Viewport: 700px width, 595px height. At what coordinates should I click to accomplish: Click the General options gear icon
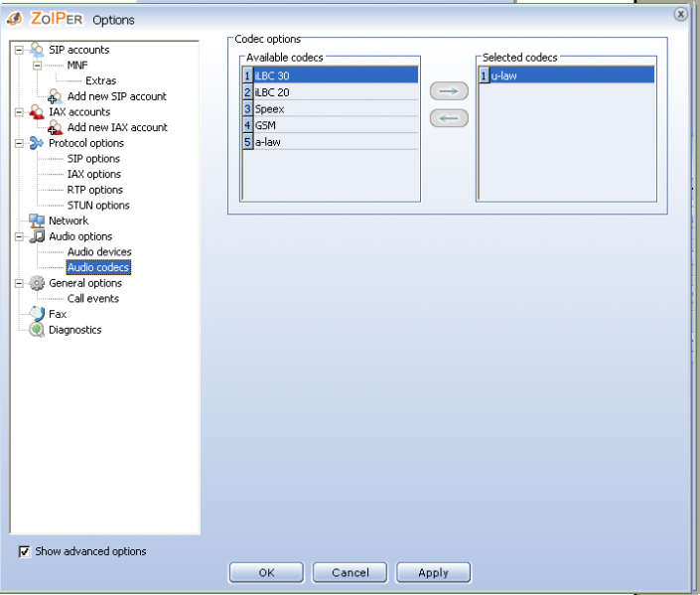pos(37,283)
